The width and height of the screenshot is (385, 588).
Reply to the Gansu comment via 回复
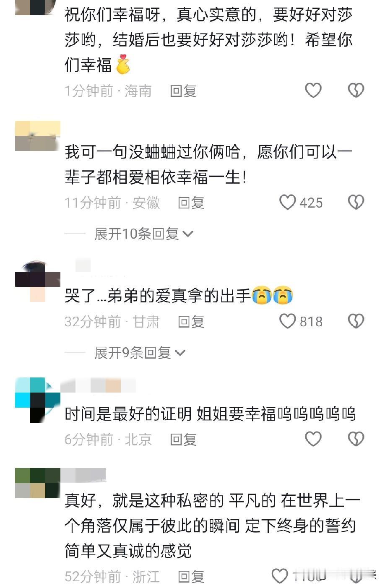191,322
